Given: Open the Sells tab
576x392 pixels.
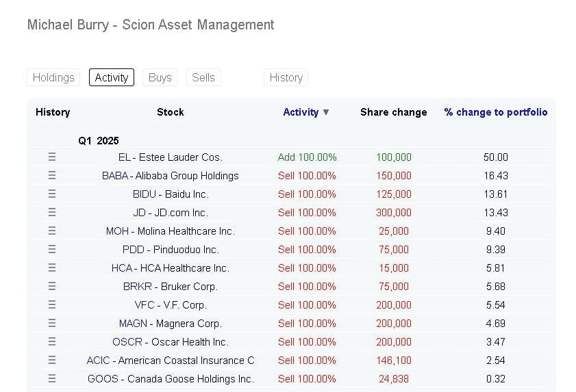Looking at the screenshot, I should click(x=203, y=77).
